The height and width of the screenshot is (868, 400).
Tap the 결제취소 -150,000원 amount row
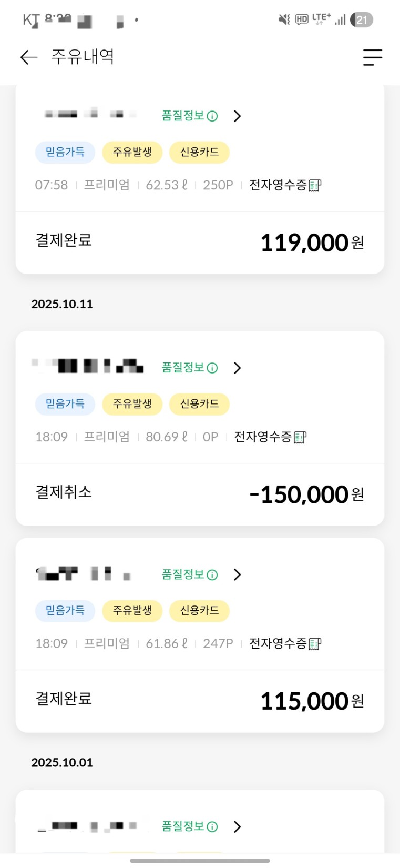pyautogui.click(x=200, y=494)
